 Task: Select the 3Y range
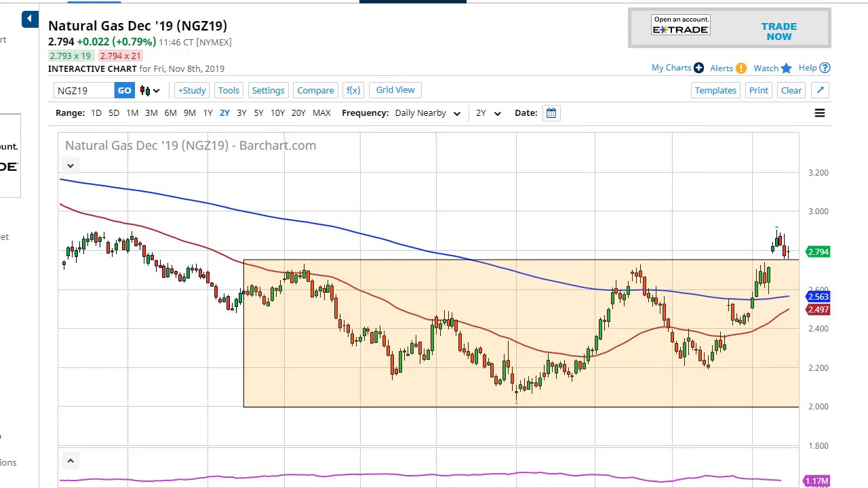tap(241, 113)
